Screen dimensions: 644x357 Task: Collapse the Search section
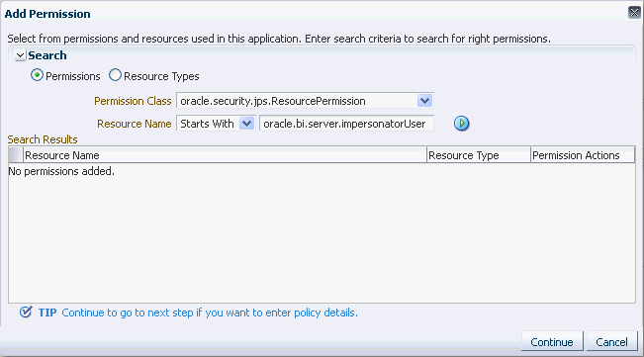pyautogui.click(x=20, y=55)
